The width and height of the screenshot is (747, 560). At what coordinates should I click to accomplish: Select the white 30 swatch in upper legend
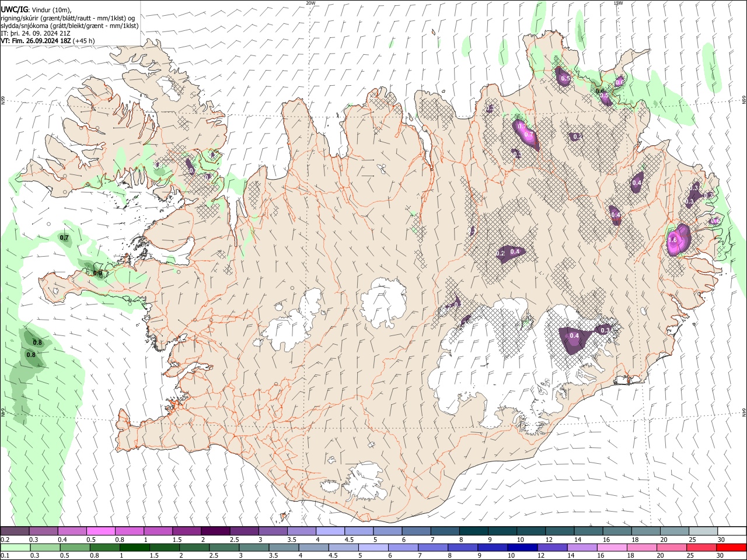pyautogui.click(x=732, y=531)
